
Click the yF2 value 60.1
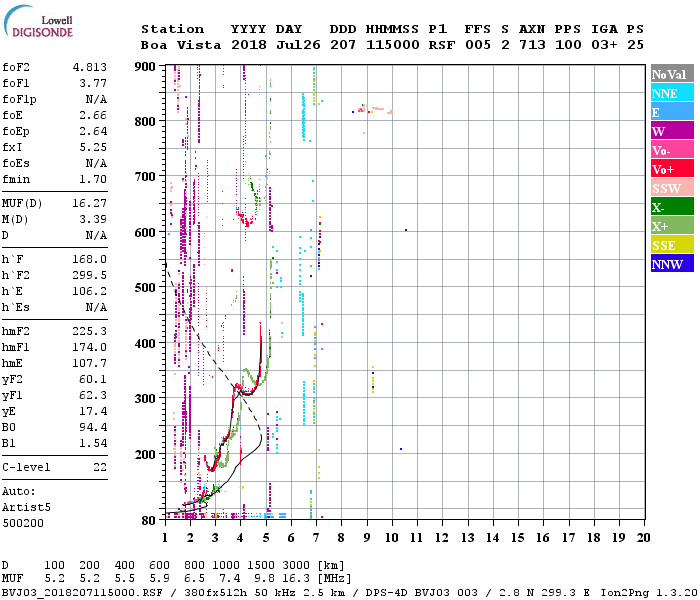[x=93, y=379]
